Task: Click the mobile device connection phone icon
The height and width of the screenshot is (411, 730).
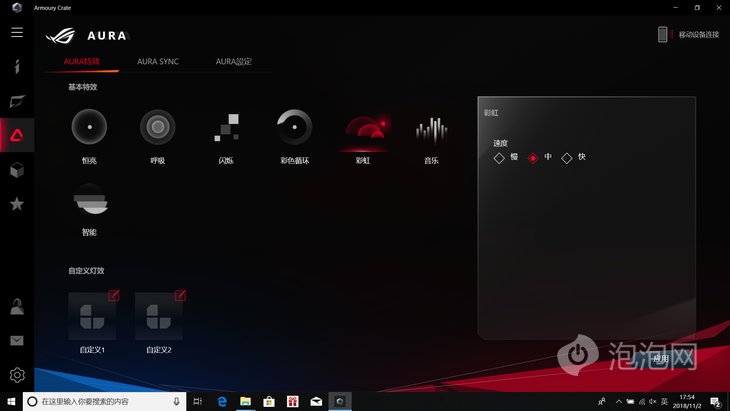Action: [x=662, y=34]
